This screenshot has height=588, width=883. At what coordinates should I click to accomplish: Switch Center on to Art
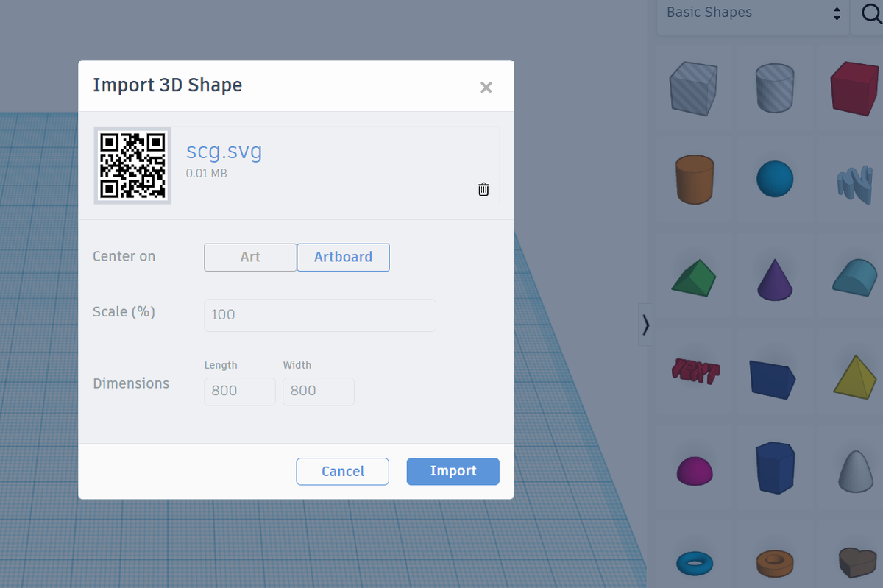click(x=250, y=257)
